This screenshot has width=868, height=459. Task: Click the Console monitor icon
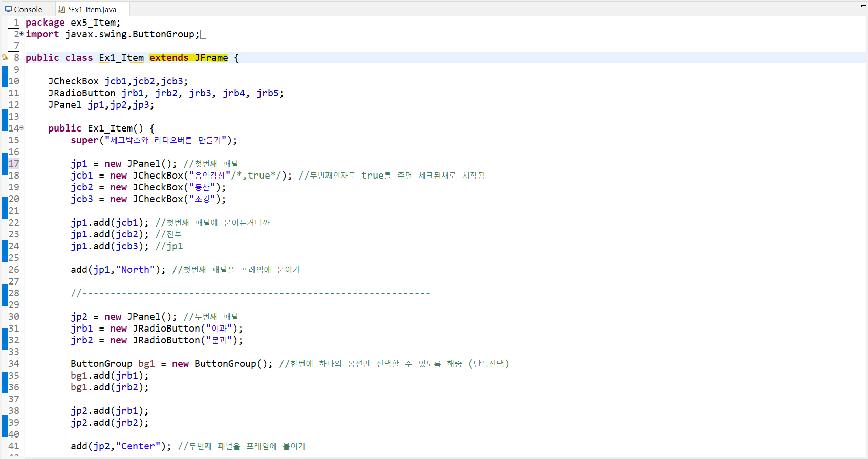(8, 9)
